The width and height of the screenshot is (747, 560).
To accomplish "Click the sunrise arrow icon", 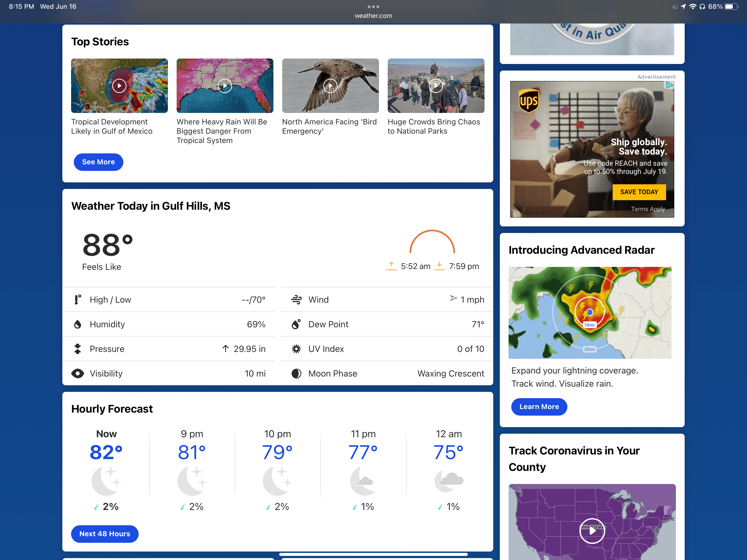I will 391,266.
